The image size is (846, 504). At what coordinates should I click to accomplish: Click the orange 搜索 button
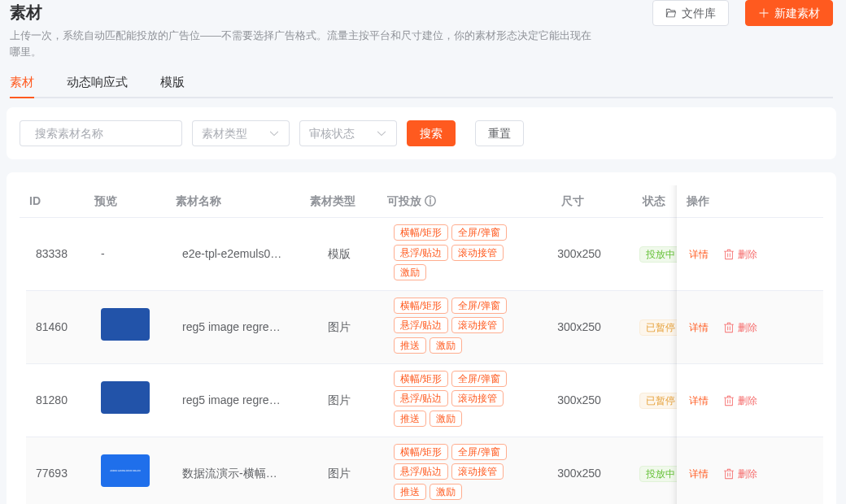tap(431, 133)
